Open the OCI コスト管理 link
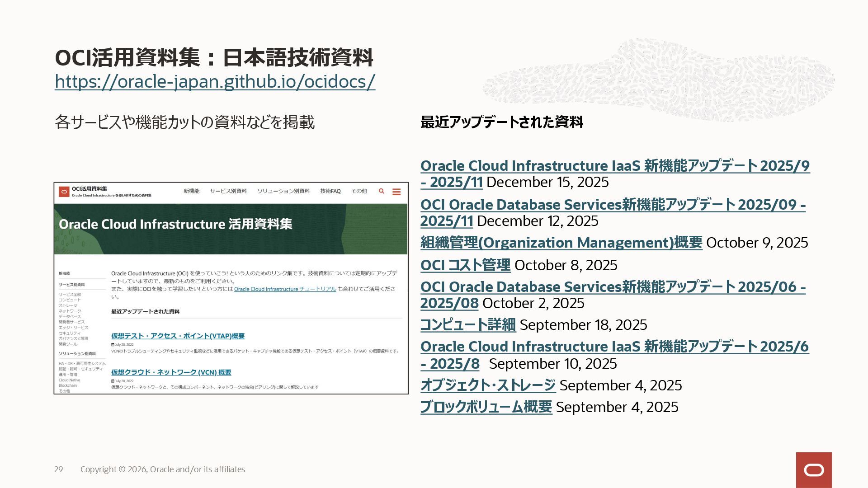The width and height of the screenshot is (868, 488). tap(465, 265)
